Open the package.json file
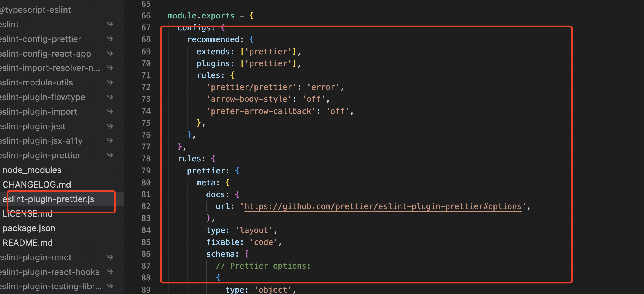Viewport: 644px width, 294px height. coord(29,228)
